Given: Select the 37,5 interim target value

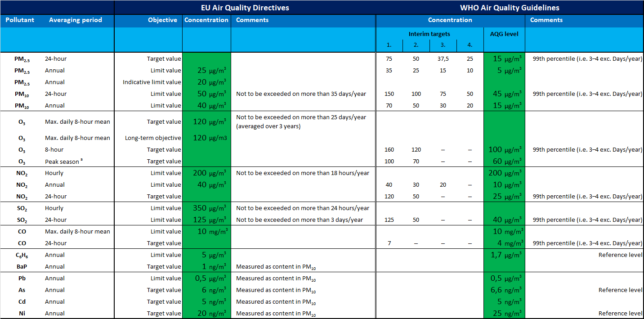Looking at the screenshot, I should tap(443, 58).
